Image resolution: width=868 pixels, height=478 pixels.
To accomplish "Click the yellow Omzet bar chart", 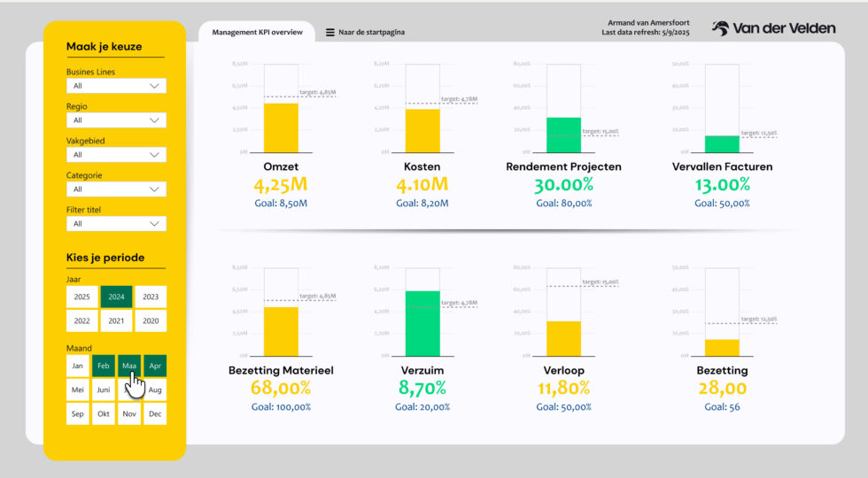I will pyautogui.click(x=281, y=127).
